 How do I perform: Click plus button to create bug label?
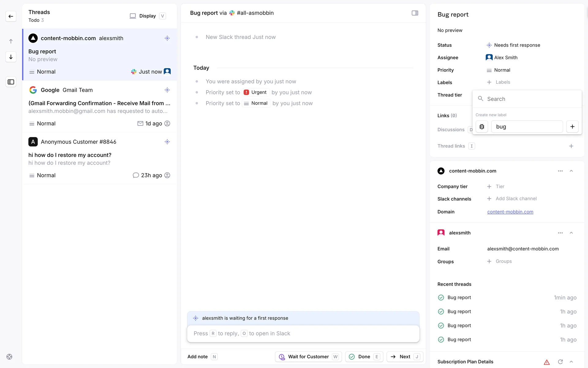pyautogui.click(x=572, y=127)
